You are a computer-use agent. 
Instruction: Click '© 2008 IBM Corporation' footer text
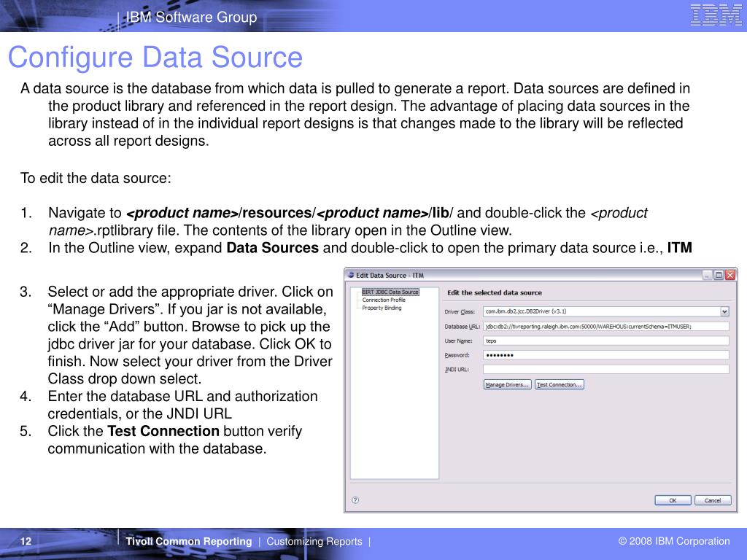[674, 541]
